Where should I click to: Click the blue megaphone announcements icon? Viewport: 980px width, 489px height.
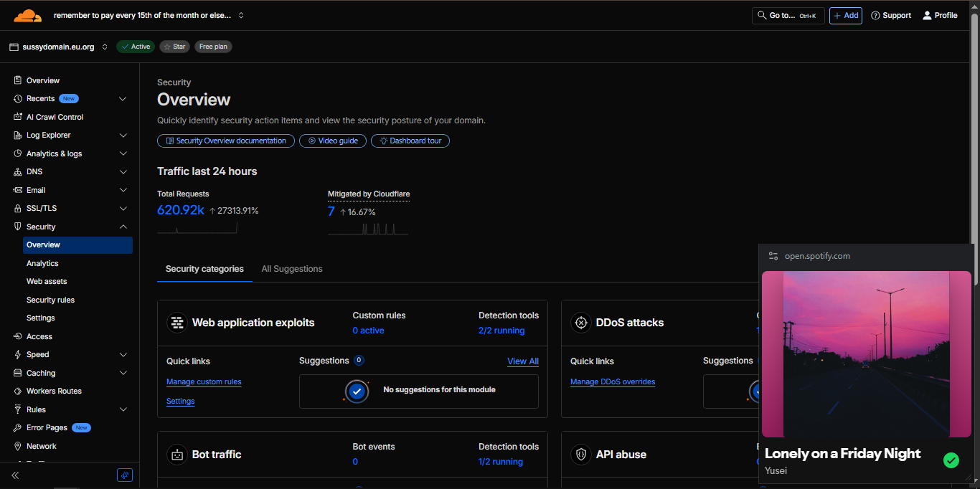coord(125,475)
